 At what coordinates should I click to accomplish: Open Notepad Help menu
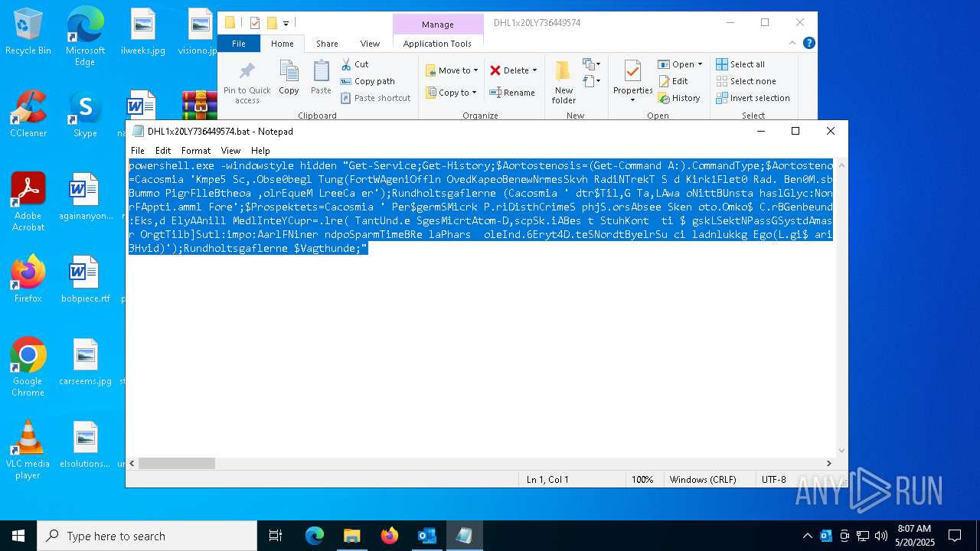click(x=260, y=151)
